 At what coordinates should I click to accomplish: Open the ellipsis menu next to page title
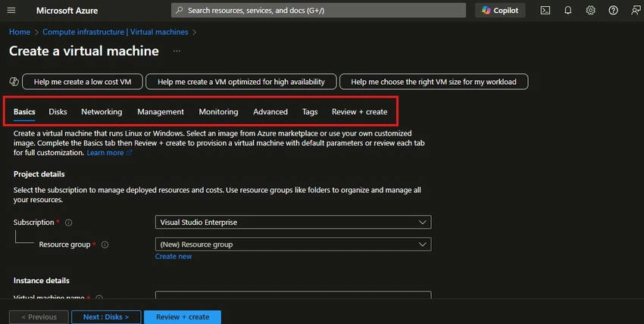pos(177,51)
